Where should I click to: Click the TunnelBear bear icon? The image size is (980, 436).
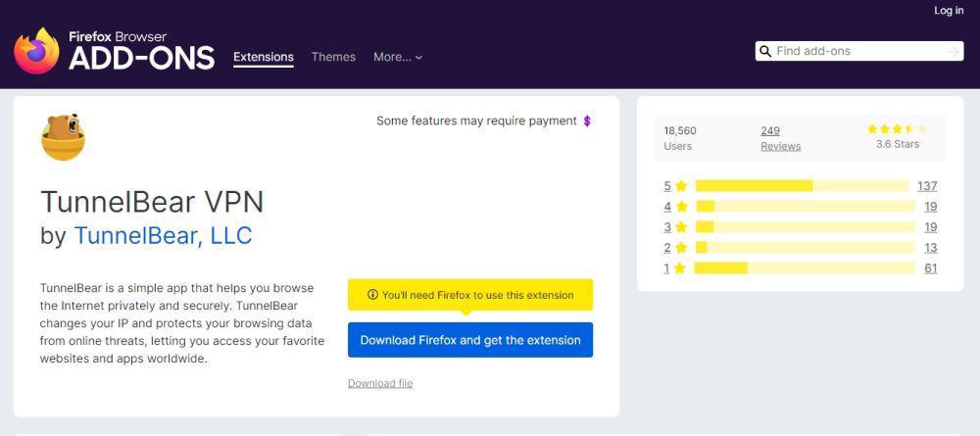[63, 137]
